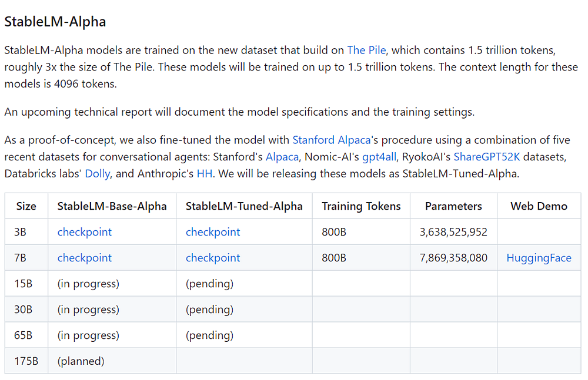Click 800B tokens in the 7B row
This screenshot has height=380, width=588.
[x=334, y=258]
